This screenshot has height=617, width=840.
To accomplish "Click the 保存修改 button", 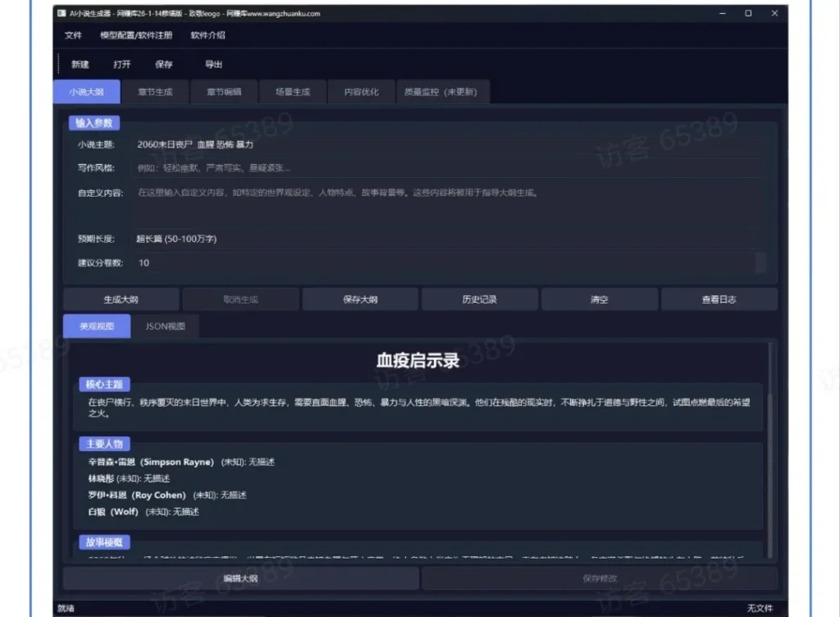I will coord(600,578).
